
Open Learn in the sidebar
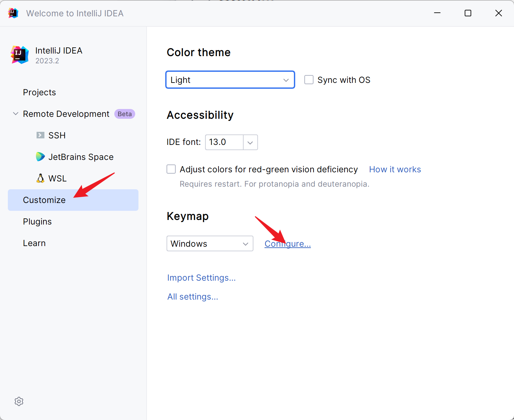click(34, 243)
